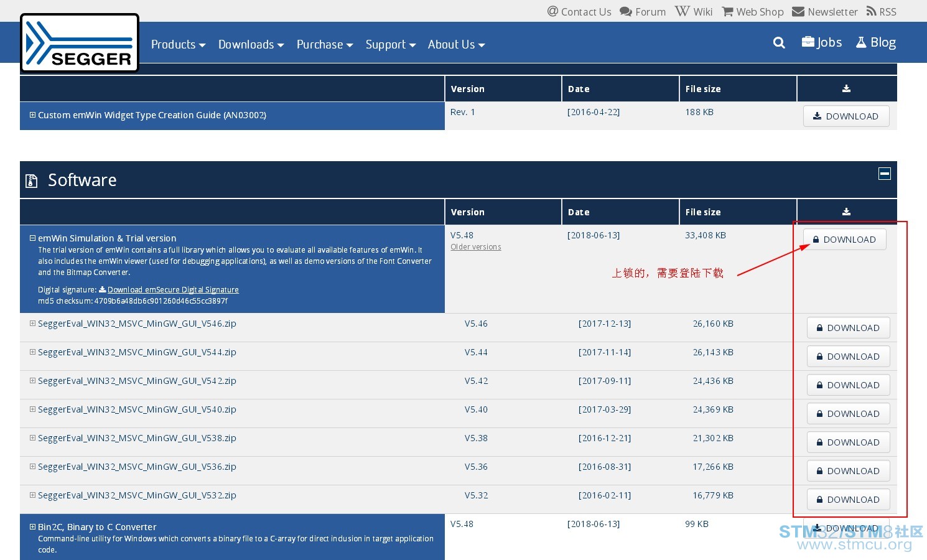Click the Version header in the Software table
This screenshot has width=927, height=560.
[467, 212]
